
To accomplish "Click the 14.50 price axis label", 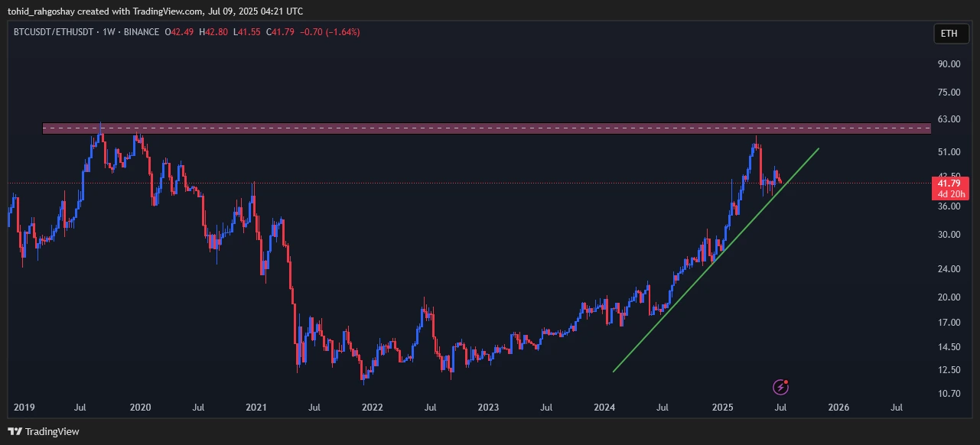I will [949, 347].
